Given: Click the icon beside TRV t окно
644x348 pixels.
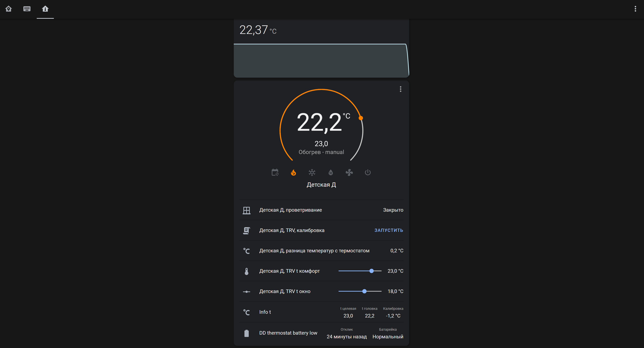Looking at the screenshot, I should click(247, 291).
